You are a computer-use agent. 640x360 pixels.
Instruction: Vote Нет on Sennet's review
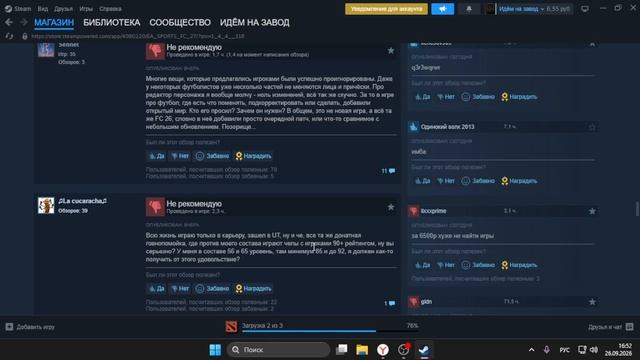click(180, 156)
